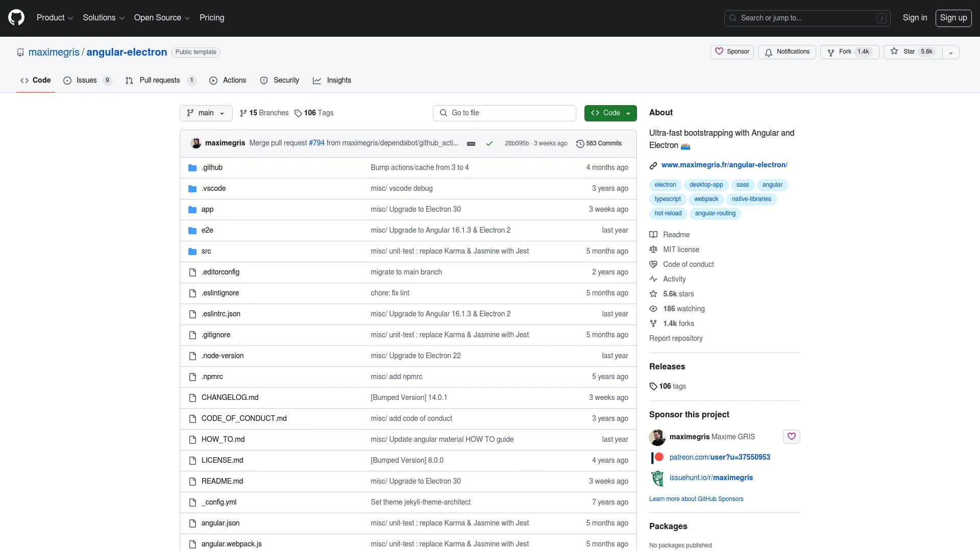
Task: Open the main branch selector dropdown
Action: 206,113
